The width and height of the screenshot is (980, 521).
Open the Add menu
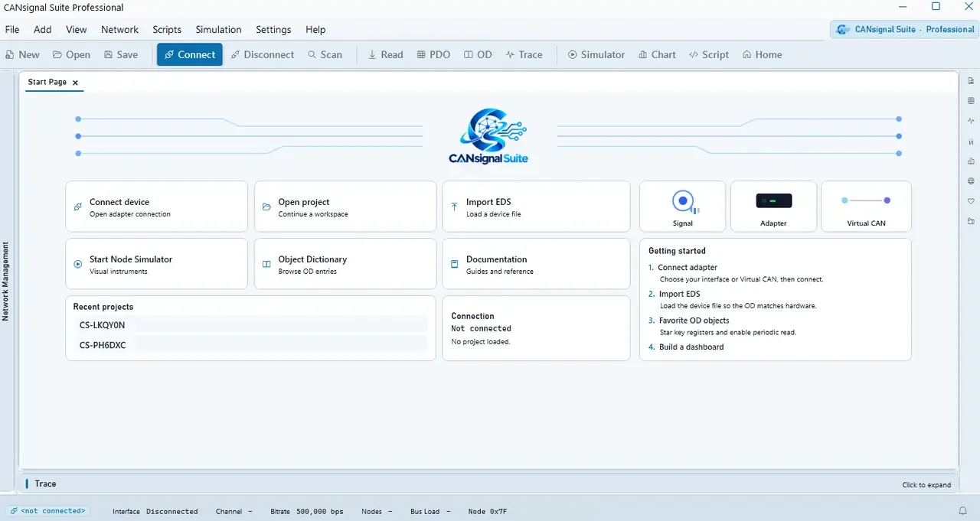tap(43, 29)
